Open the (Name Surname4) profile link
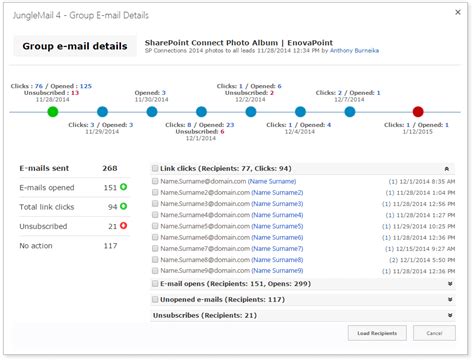The image size is (474, 361). [x=277, y=215]
